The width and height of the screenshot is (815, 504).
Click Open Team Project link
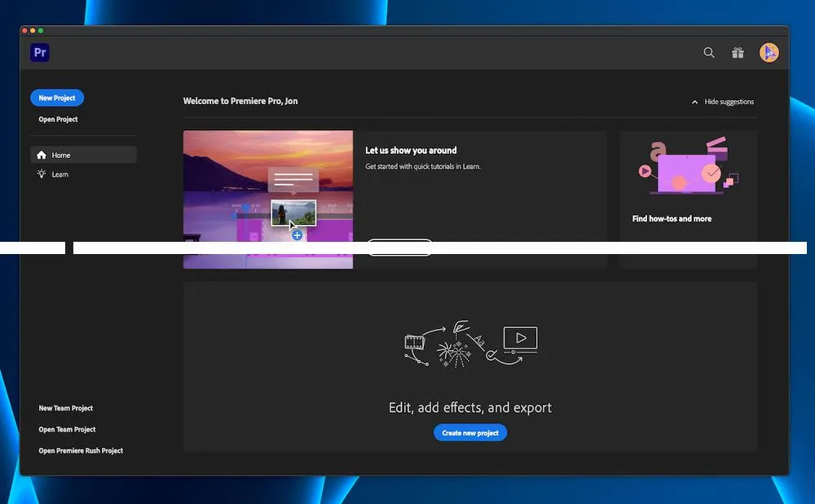pos(67,430)
